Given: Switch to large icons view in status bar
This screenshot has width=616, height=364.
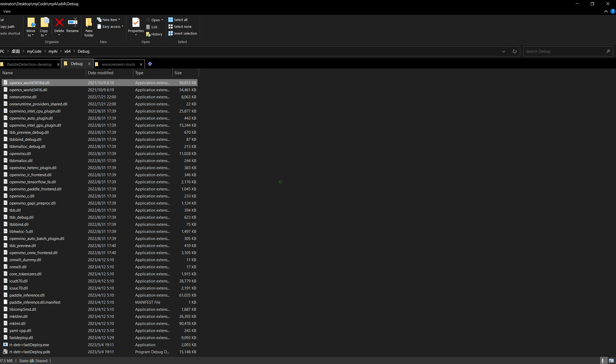Looking at the screenshot, I should 611,361.
